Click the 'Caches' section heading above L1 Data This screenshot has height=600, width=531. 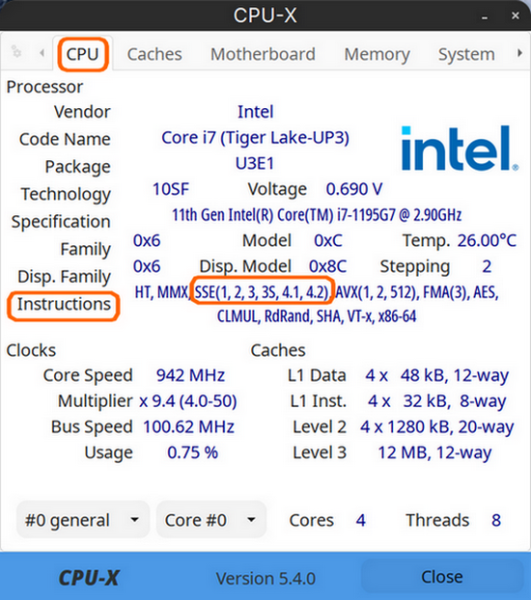click(x=278, y=350)
